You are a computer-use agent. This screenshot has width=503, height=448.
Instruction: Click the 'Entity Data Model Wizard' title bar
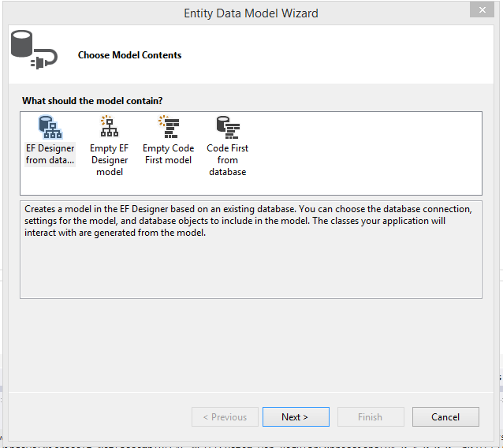pyautogui.click(x=251, y=13)
